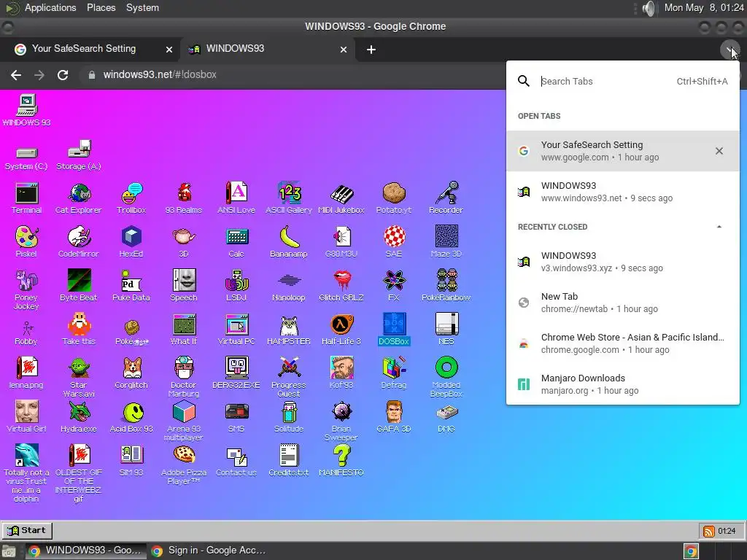This screenshot has height=560, width=747.
Task: Open the Acid Box 93 smiley icon
Action: (131, 417)
